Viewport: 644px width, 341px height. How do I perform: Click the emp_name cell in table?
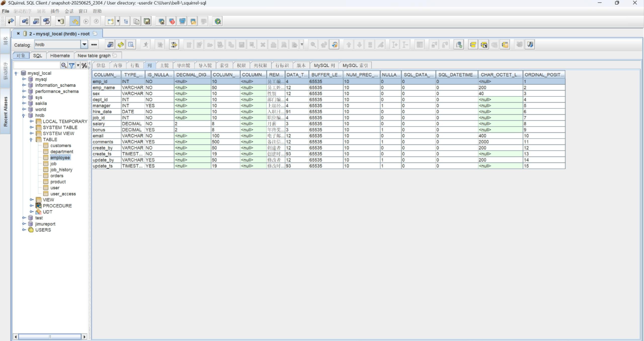106,88
